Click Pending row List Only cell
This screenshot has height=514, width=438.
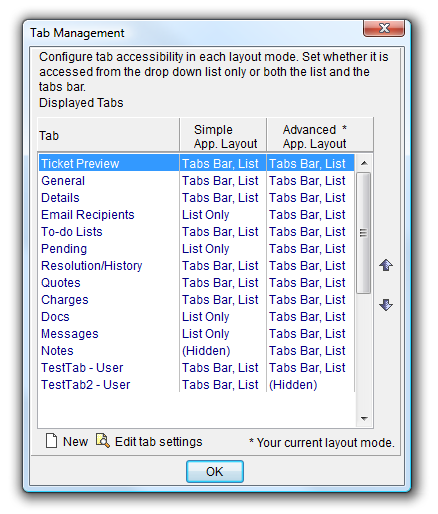pos(206,249)
